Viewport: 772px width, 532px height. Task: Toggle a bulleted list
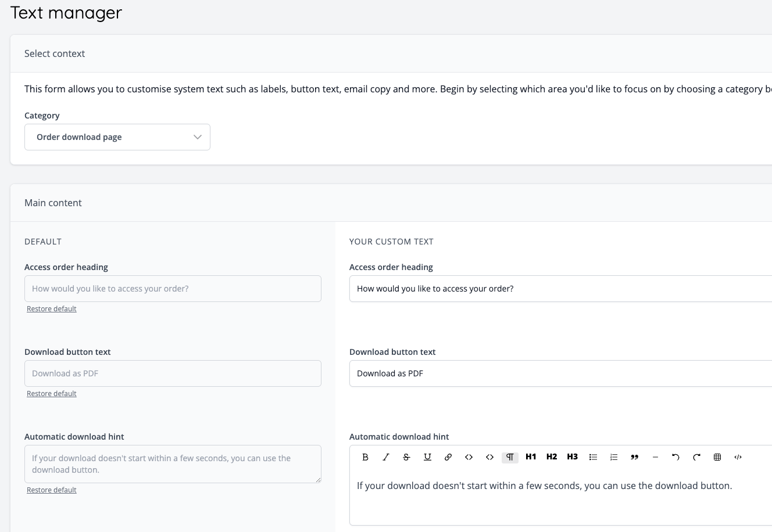(x=593, y=457)
